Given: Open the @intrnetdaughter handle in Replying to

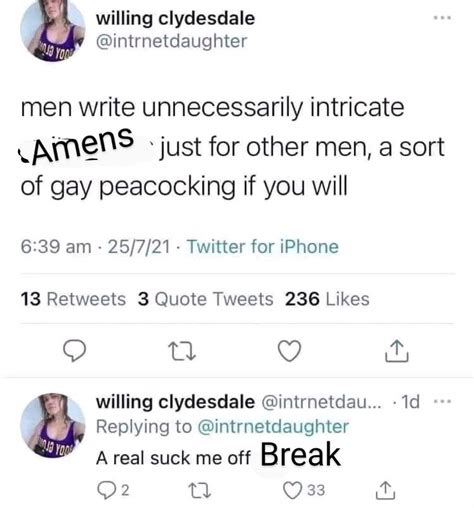Looking at the screenshot, I should [273, 426].
